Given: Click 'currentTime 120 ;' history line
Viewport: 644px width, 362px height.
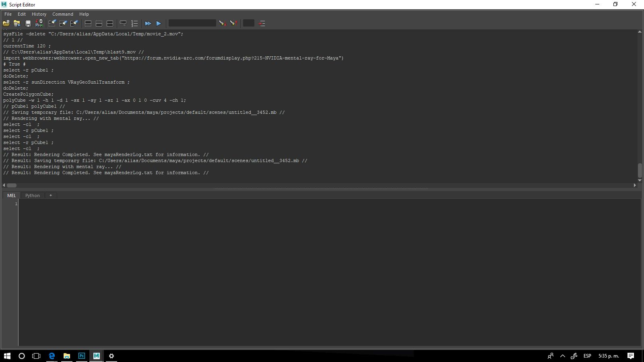Looking at the screenshot, I should (x=27, y=46).
